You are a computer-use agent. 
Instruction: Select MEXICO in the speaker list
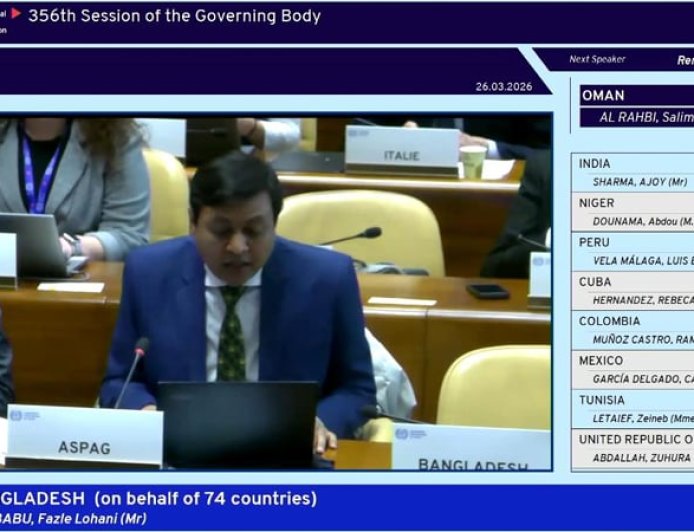tap(601, 361)
